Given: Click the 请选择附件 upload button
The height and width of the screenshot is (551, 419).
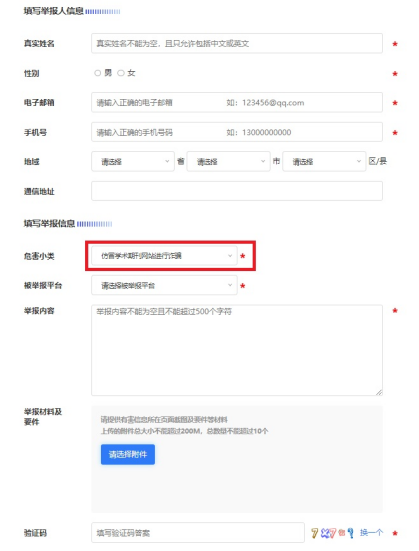Looking at the screenshot, I should [x=128, y=454].
